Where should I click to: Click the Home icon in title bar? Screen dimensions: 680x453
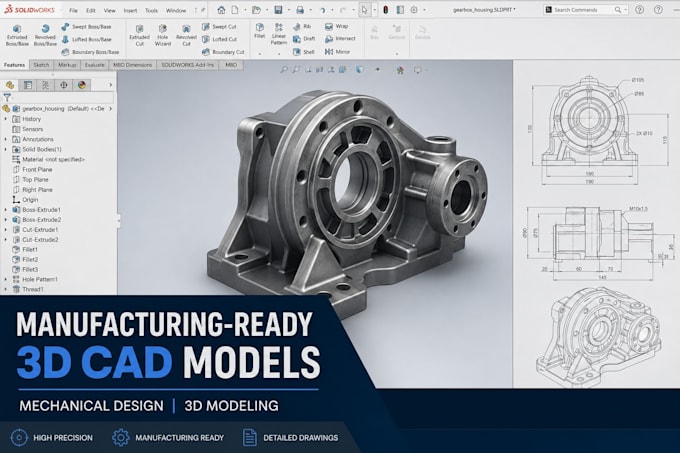coord(221,10)
